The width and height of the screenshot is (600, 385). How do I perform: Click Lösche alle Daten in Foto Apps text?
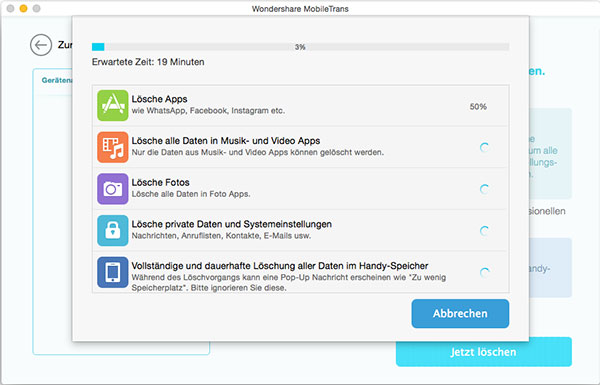(191, 194)
